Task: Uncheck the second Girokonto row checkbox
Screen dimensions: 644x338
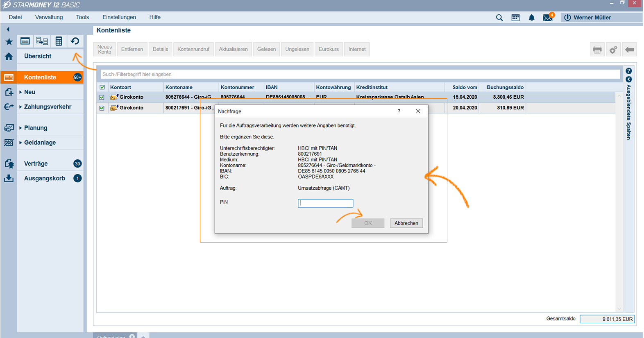Action: 102,108
